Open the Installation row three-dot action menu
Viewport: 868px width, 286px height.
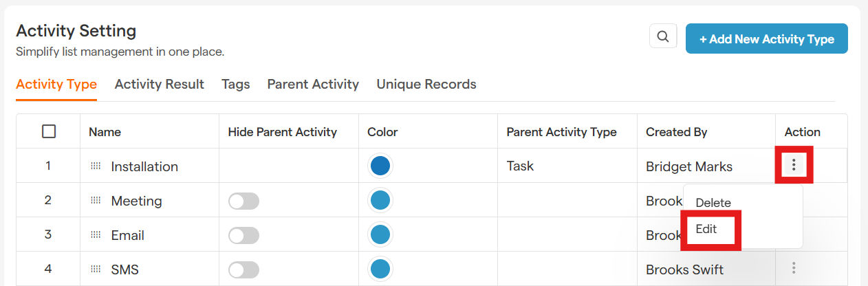794,165
